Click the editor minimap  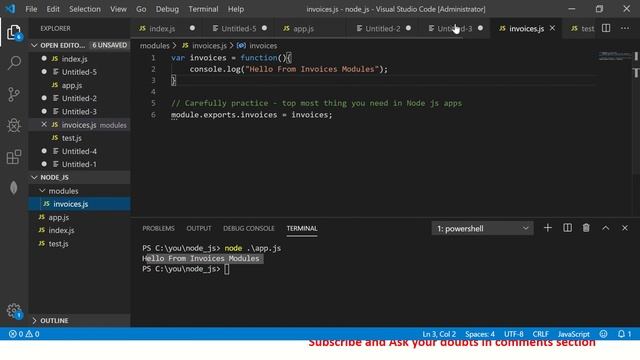pos(614,56)
